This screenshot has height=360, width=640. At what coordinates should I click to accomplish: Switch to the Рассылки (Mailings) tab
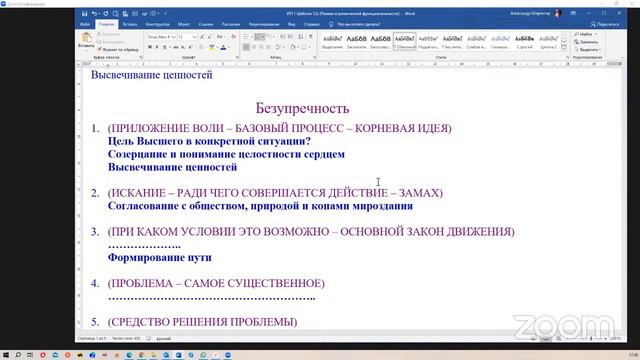231,24
